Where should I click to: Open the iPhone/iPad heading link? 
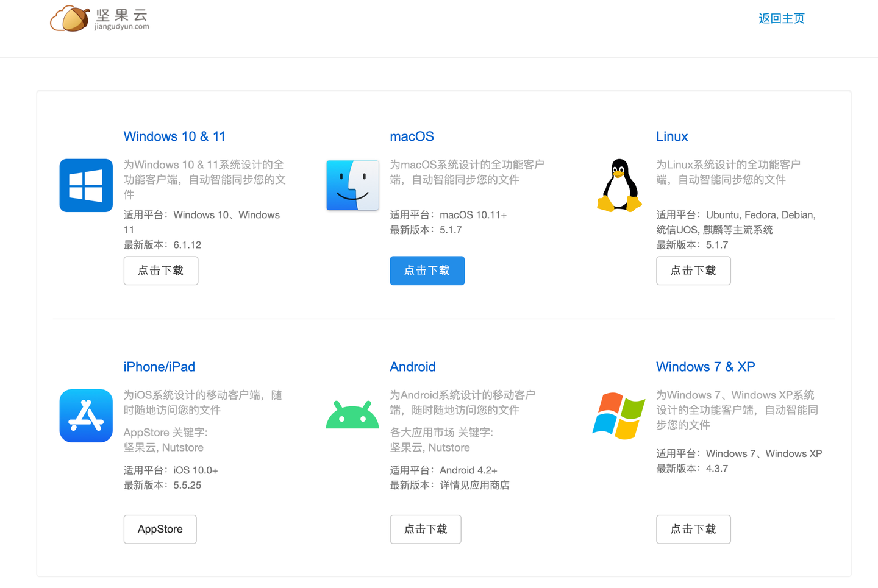click(x=159, y=367)
